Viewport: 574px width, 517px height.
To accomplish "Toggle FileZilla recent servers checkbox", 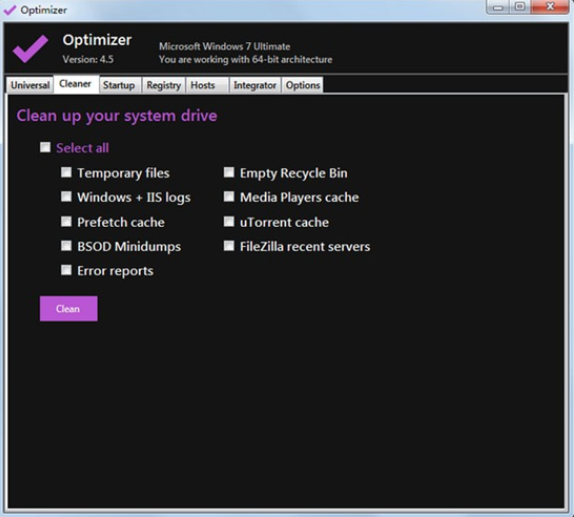I will pyautogui.click(x=229, y=246).
